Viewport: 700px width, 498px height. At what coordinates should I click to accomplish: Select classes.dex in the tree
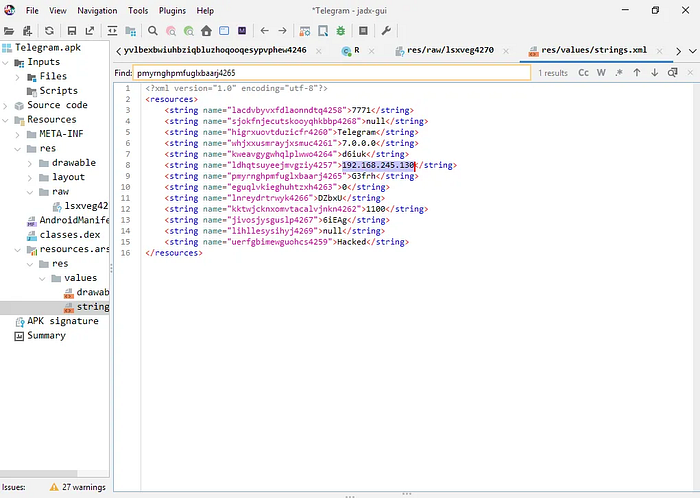70,235
